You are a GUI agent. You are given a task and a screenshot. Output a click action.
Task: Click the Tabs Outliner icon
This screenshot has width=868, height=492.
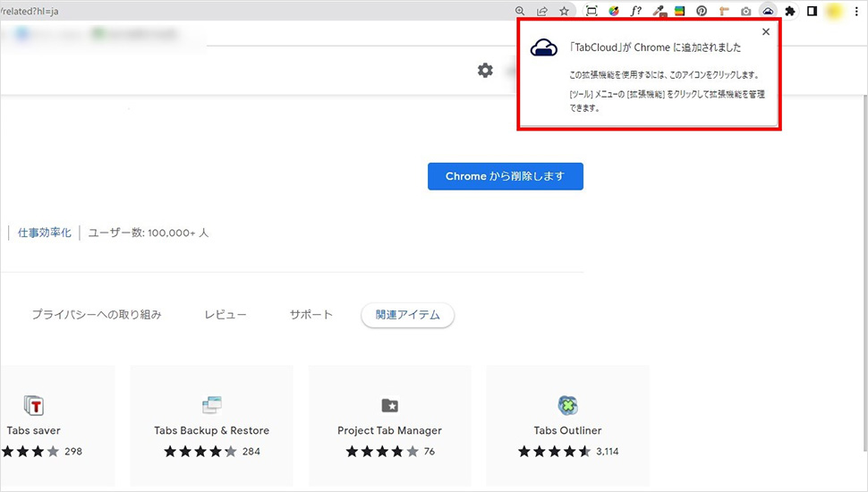(x=567, y=405)
